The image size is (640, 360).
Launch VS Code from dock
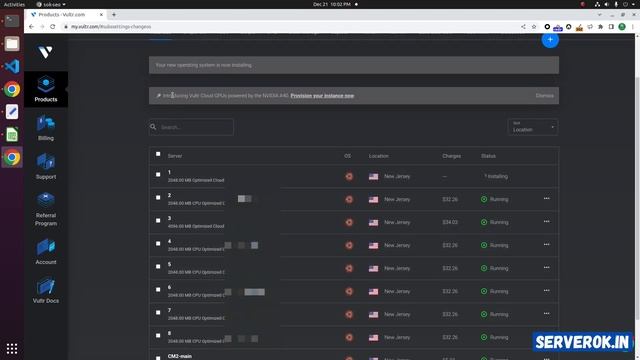12,66
